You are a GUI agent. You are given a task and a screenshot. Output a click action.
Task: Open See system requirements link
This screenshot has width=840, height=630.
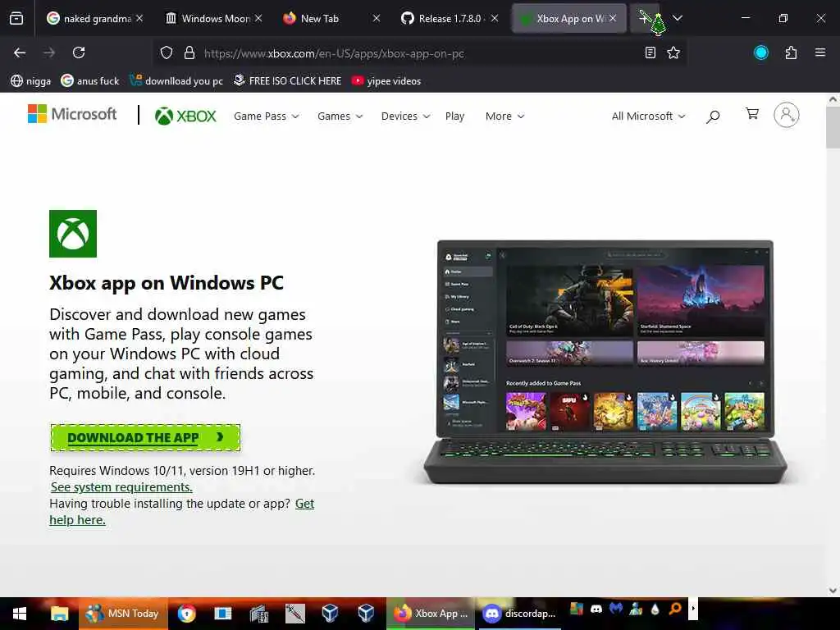tap(121, 487)
